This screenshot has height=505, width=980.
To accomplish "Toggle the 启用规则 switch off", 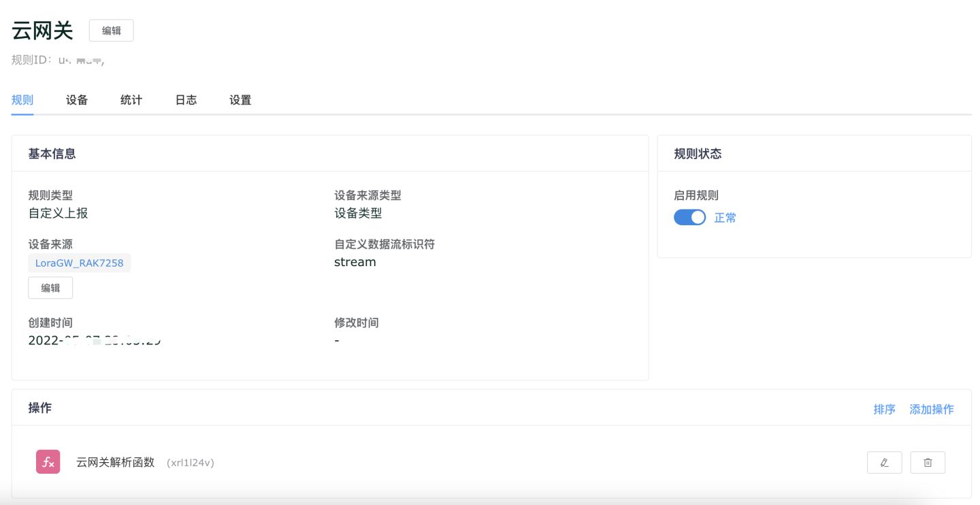I will click(689, 217).
